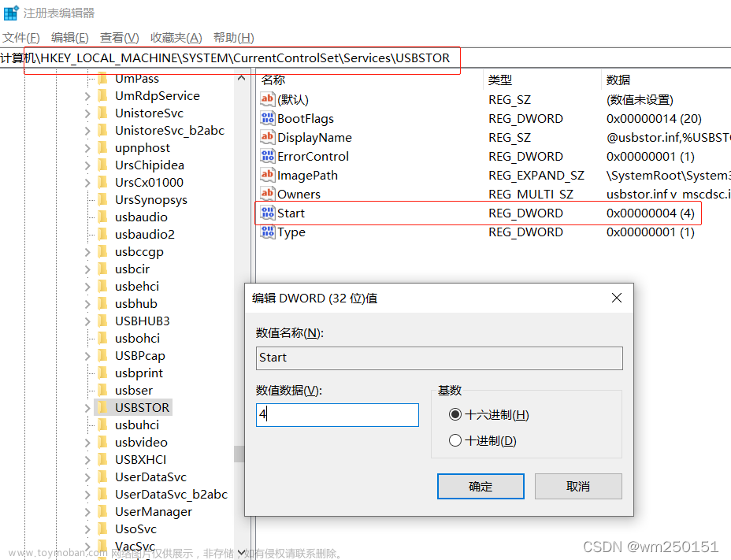This screenshot has height=560, width=731.
Task: Expand the UrsCx01000 tree node
Action: click(x=87, y=182)
